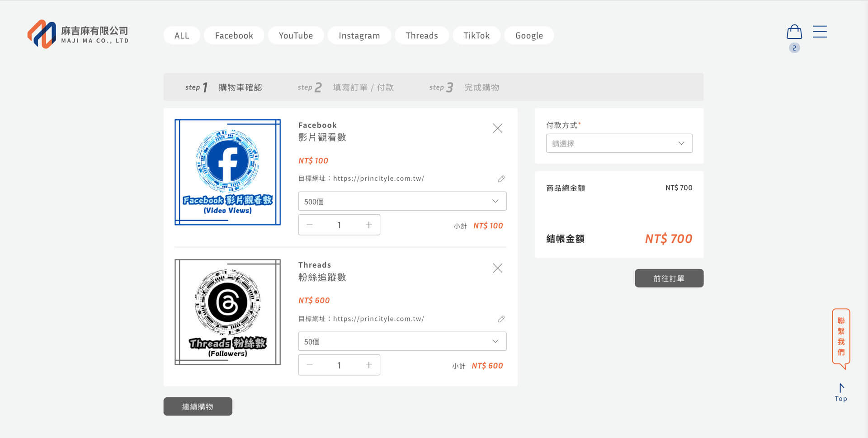Remove the Threads 粉絲追蹤數 item with X
Screen dimensions: 868x438
497,268
